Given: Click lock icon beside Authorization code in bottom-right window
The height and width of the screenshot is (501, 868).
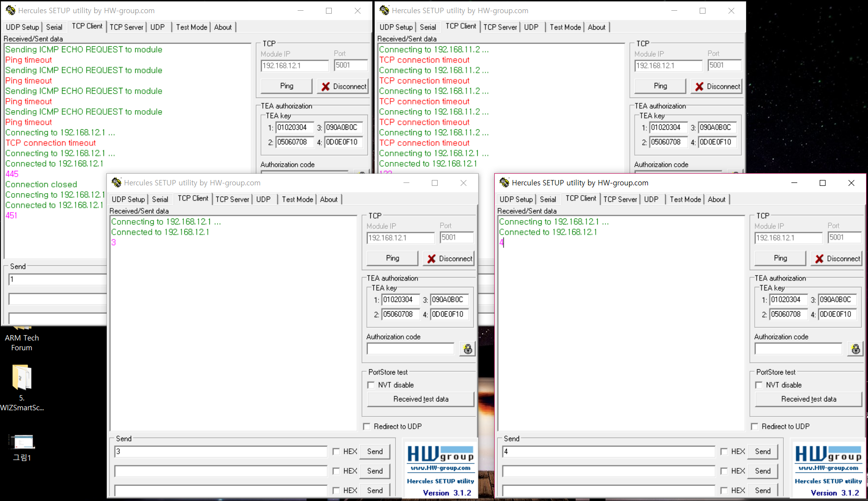Looking at the screenshot, I should [x=855, y=349].
